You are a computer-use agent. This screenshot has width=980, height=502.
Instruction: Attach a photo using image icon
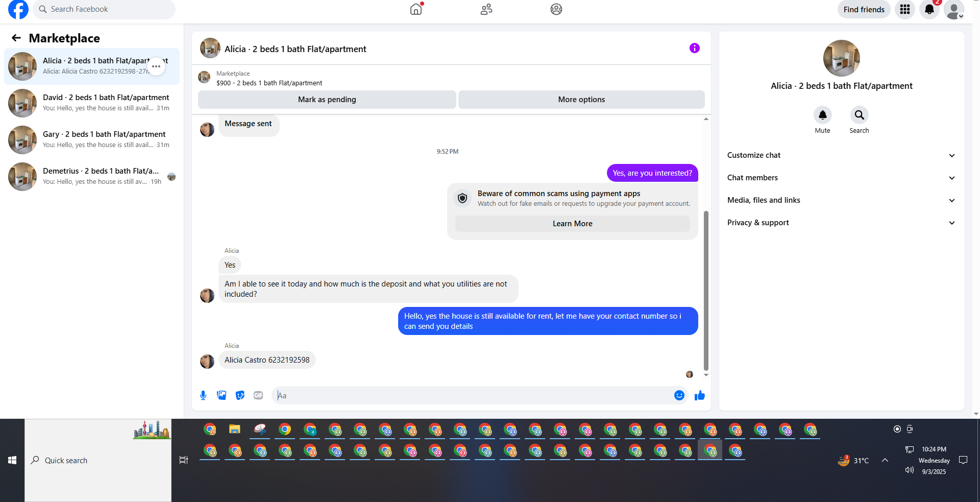point(222,395)
